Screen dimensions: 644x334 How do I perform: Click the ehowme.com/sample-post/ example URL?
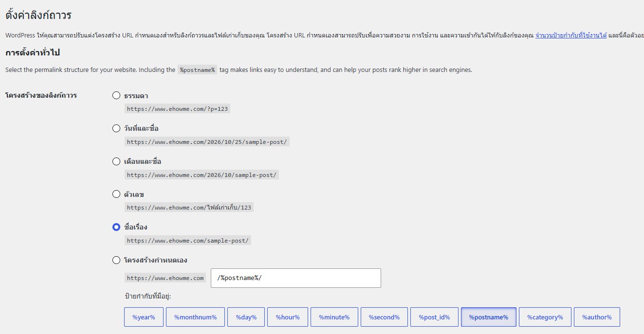point(187,241)
